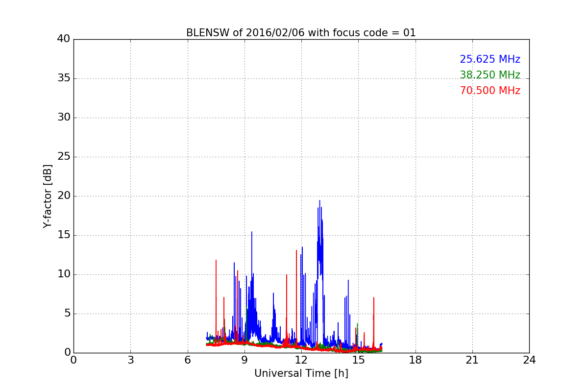Select the 70.500 MHz legend label
Viewport: 588px width, 392px height.
point(490,91)
